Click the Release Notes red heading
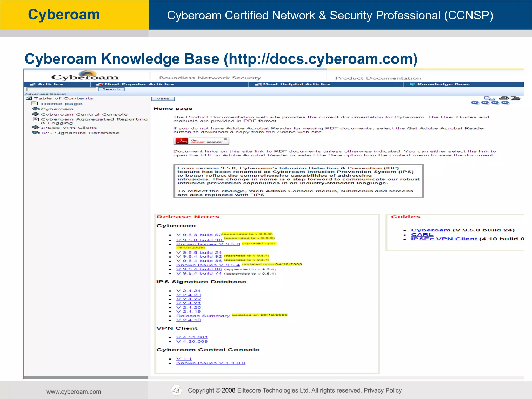This screenshot has height=399, width=532. pyautogui.click(x=188, y=217)
